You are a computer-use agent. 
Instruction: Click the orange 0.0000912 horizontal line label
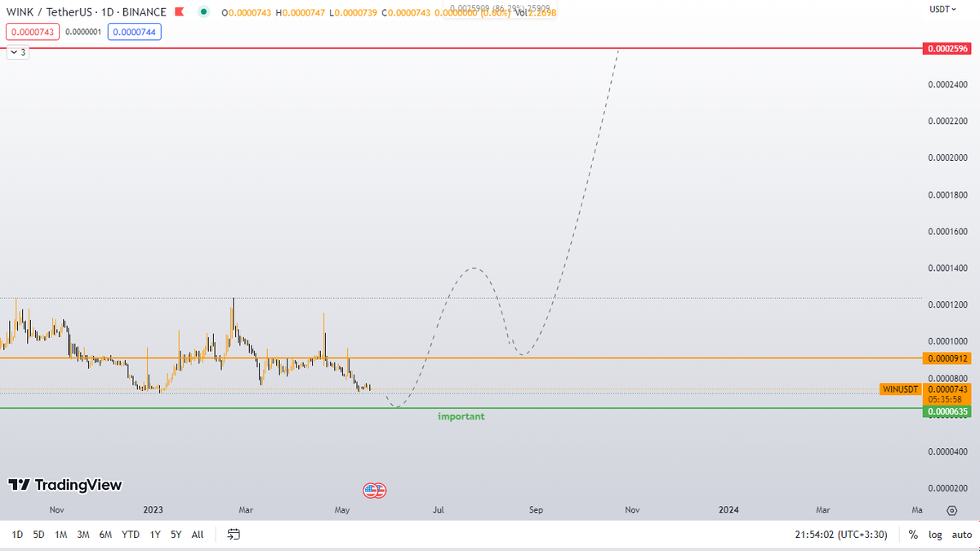pyautogui.click(x=946, y=358)
